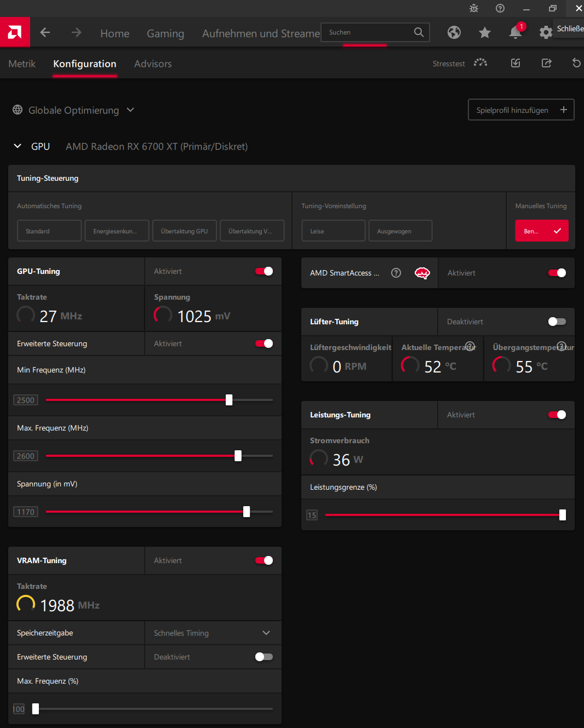
Task: Open favorites star icon
Action: (x=485, y=33)
